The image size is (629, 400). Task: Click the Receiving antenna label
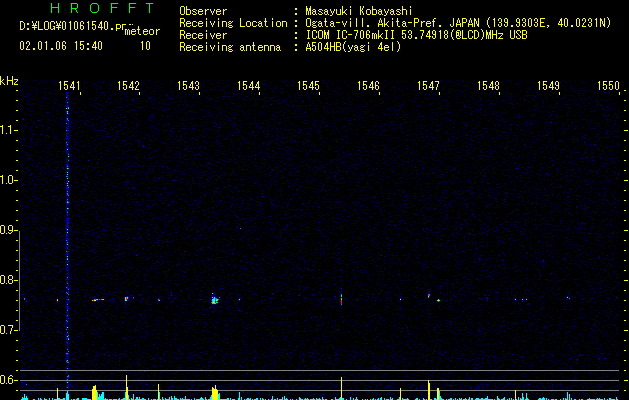click(x=230, y=47)
